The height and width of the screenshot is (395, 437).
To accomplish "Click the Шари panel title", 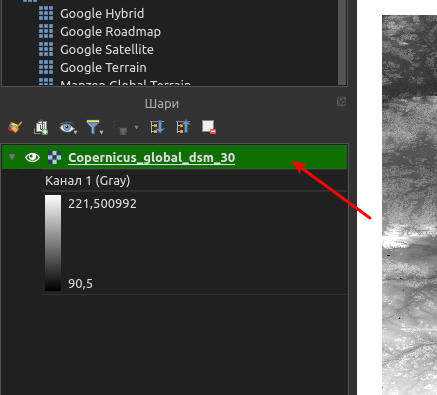I will click(x=162, y=104).
